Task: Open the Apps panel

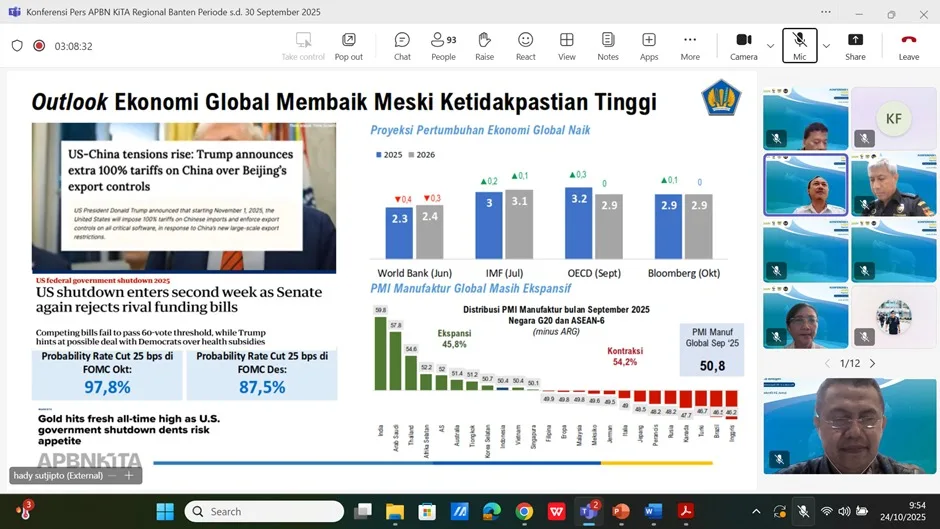Action: (x=649, y=45)
